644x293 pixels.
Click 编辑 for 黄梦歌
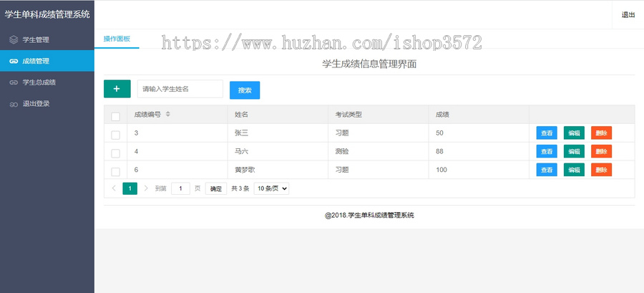click(x=574, y=170)
